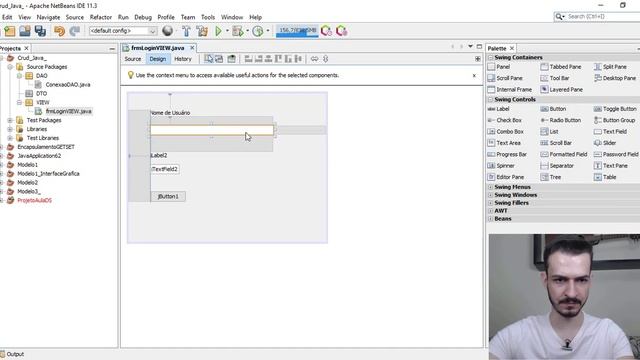The height and width of the screenshot is (360, 640).
Task: Click the selected text field in form designer
Action: click(212, 130)
